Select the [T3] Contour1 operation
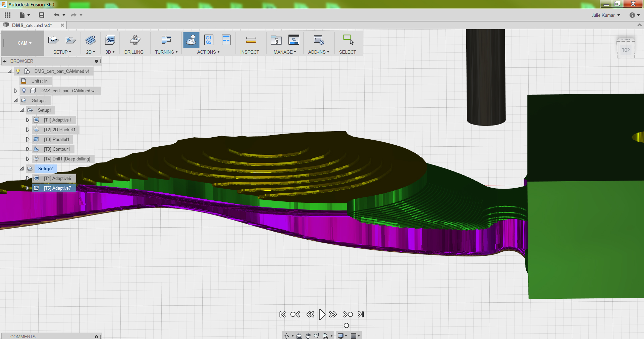644x339 pixels. click(57, 149)
